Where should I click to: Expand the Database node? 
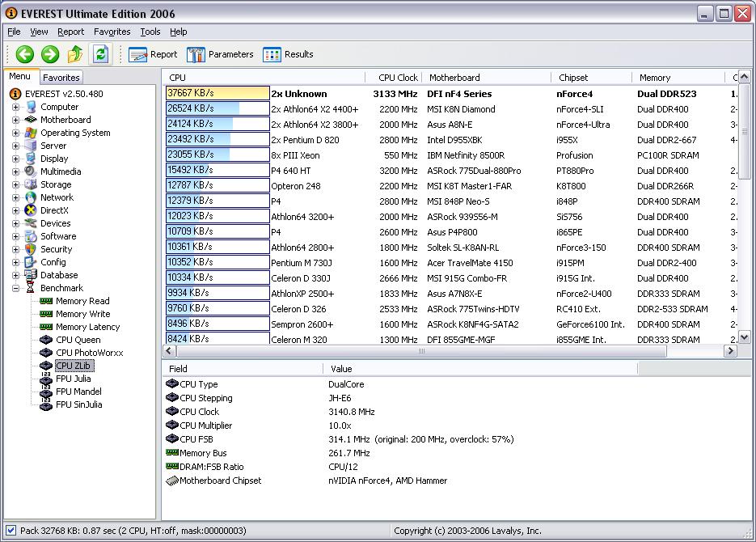pyautogui.click(x=16, y=275)
